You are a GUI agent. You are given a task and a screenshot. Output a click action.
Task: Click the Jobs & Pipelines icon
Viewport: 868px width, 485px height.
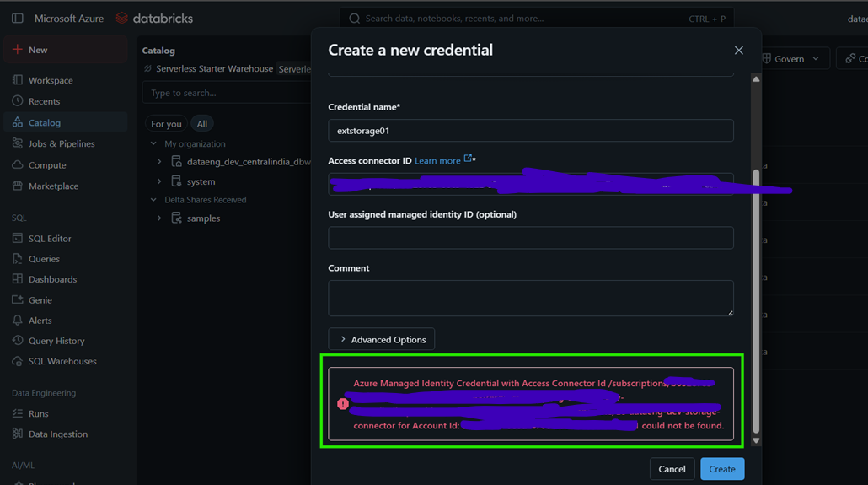point(18,143)
